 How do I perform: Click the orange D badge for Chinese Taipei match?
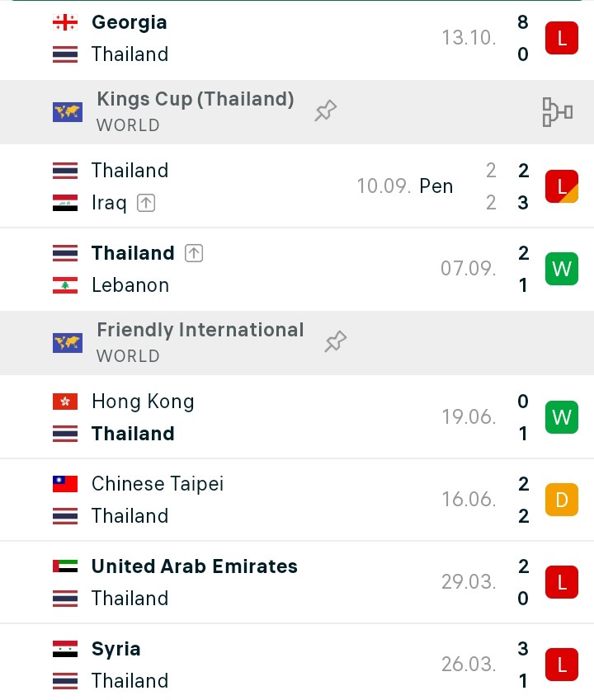562,500
